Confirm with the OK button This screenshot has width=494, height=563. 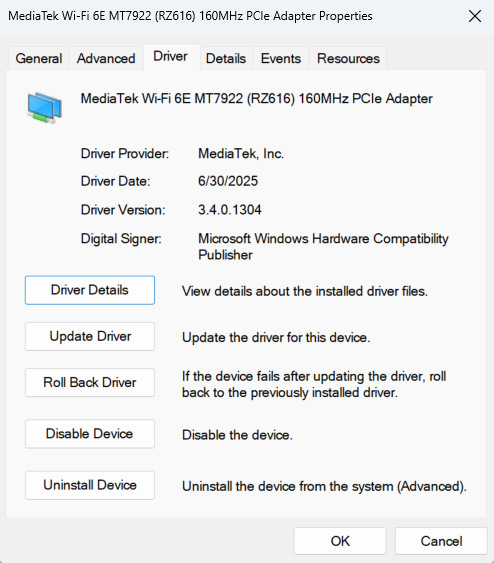[x=340, y=541]
